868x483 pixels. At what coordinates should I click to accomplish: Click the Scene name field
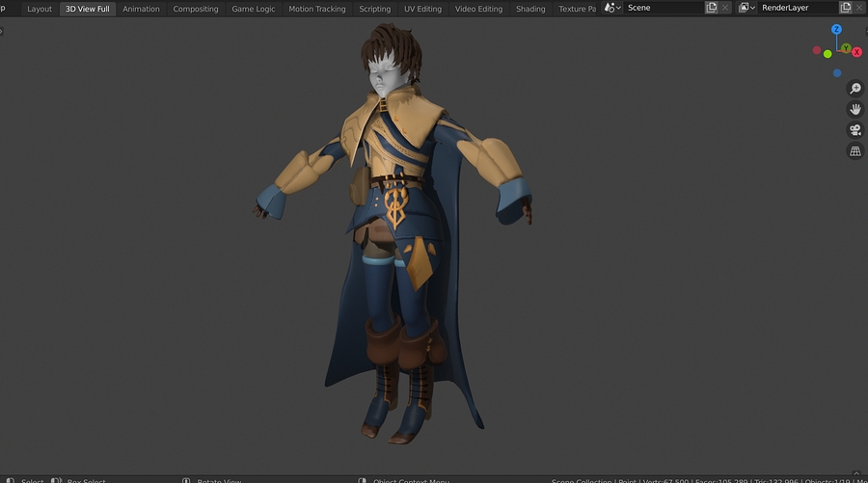tap(661, 8)
